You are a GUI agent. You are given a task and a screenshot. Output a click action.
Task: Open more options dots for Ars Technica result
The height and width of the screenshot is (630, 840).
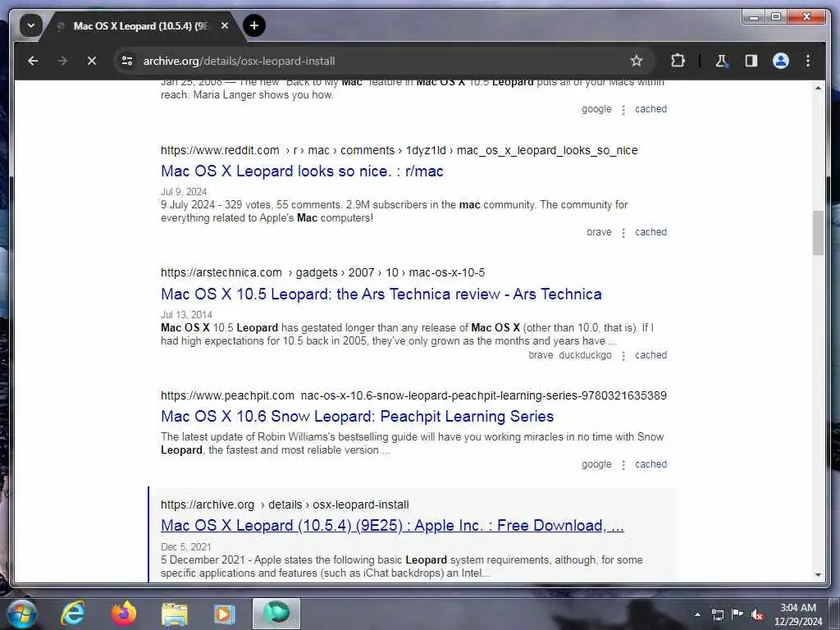point(623,356)
